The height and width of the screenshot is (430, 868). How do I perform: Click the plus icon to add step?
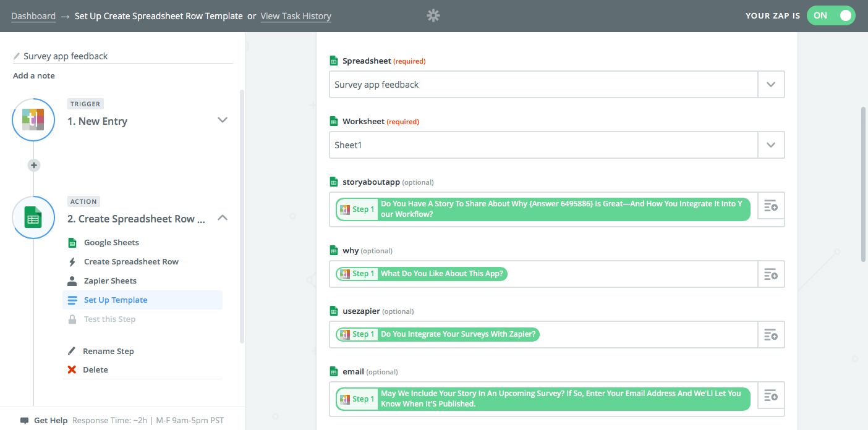tap(34, 165)
